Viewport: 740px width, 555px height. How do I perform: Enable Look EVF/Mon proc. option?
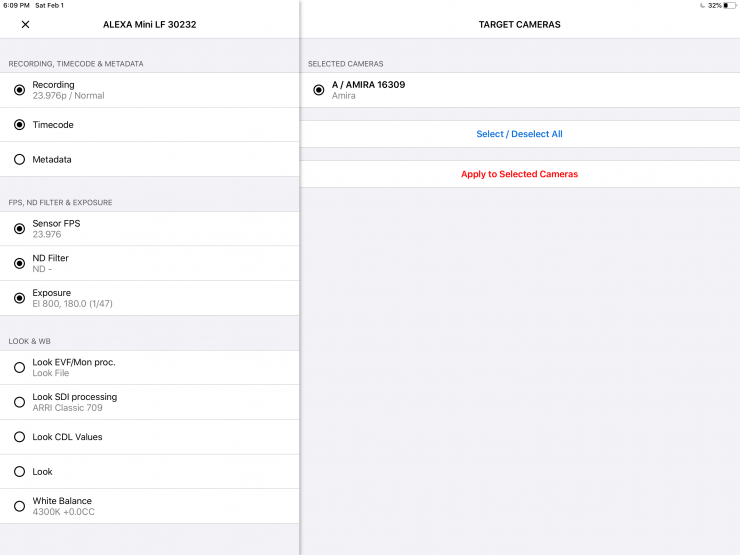19,367
